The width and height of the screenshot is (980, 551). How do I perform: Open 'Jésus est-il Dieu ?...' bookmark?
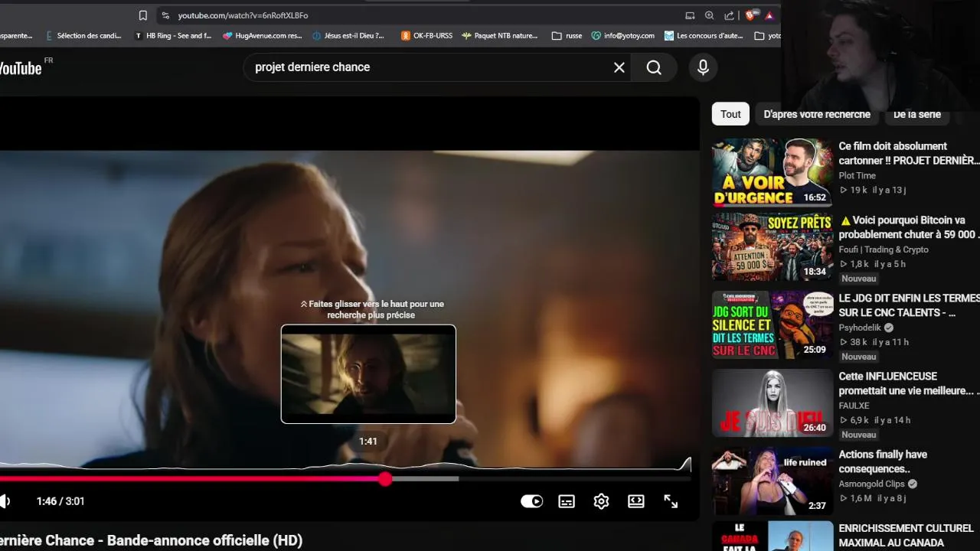349,36
